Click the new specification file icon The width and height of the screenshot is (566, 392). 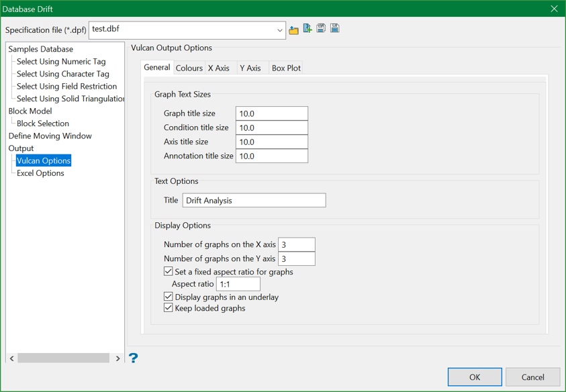pos(308,29)
